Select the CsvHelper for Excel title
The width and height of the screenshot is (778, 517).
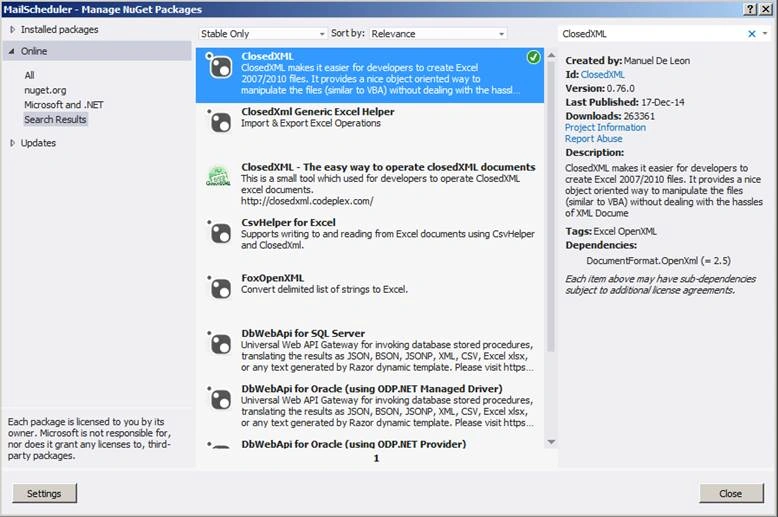[288, 223]
